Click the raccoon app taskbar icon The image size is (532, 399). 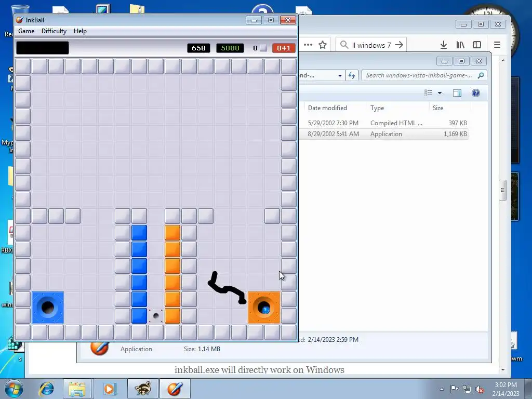tap(142, 389)
